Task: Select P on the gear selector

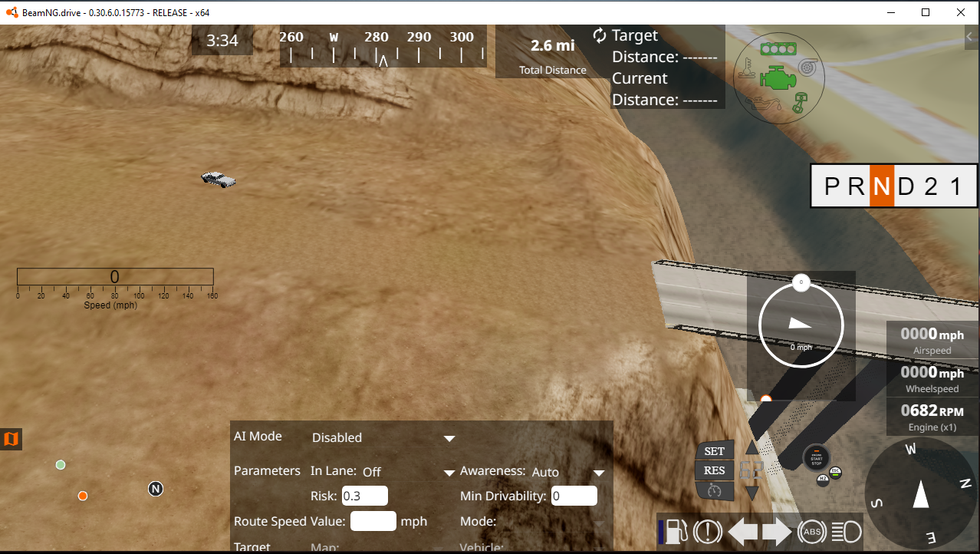Action: point(832,186)
